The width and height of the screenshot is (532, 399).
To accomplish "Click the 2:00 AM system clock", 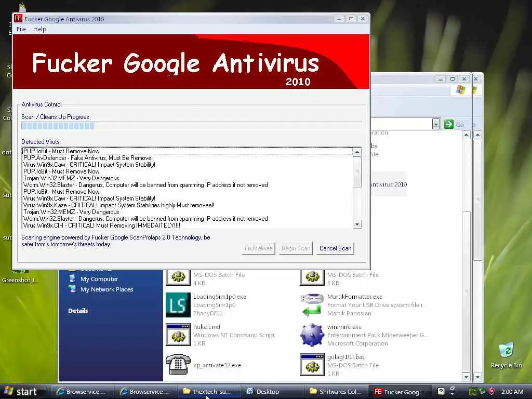I will click(x=512, y=392).
